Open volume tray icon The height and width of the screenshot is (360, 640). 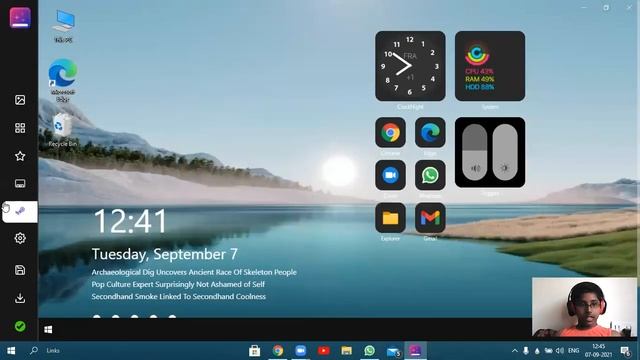tap(560, 351)
